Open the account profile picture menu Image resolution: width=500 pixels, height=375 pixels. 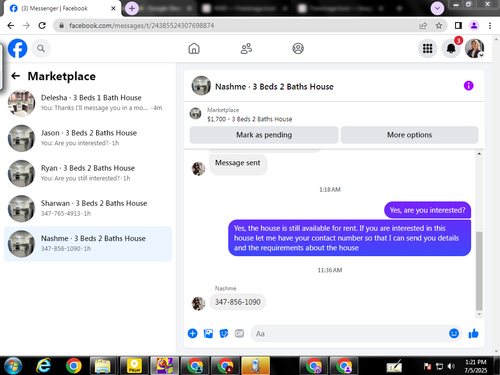tap(475, 49)
